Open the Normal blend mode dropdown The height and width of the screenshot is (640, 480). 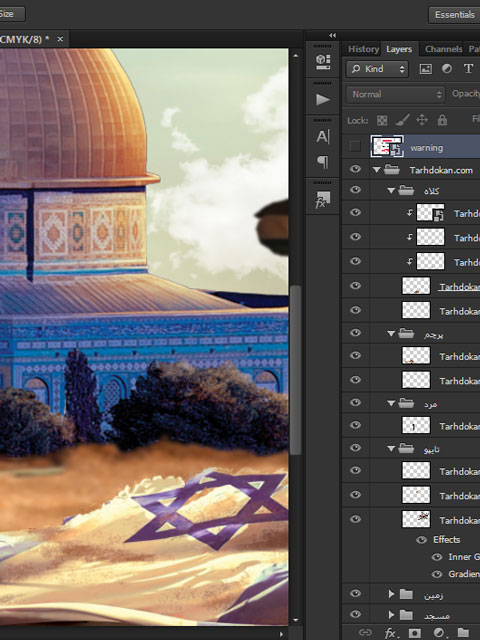pos(396,94)
